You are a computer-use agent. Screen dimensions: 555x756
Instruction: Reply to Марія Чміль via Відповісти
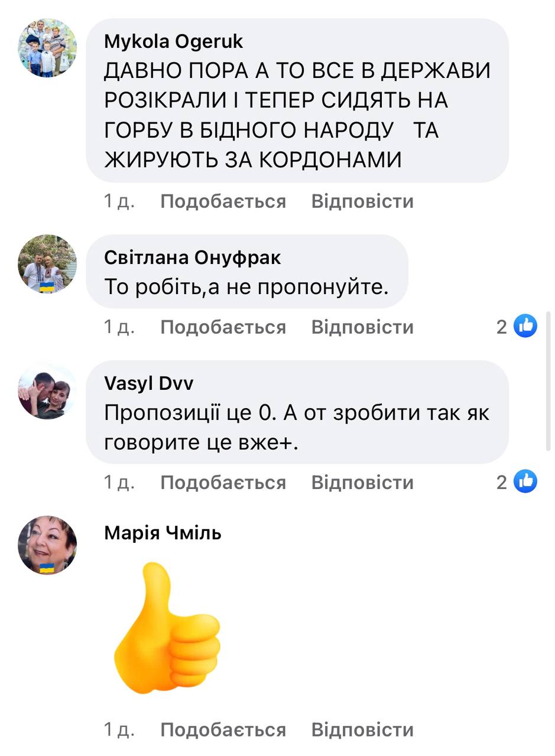362,729
